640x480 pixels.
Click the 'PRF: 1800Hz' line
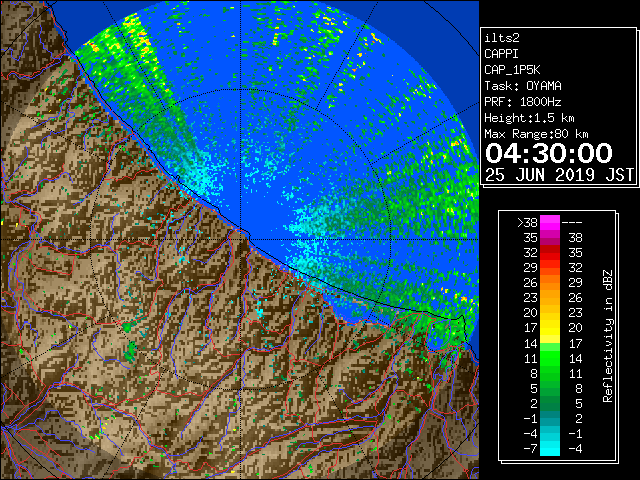pos(523,102)
